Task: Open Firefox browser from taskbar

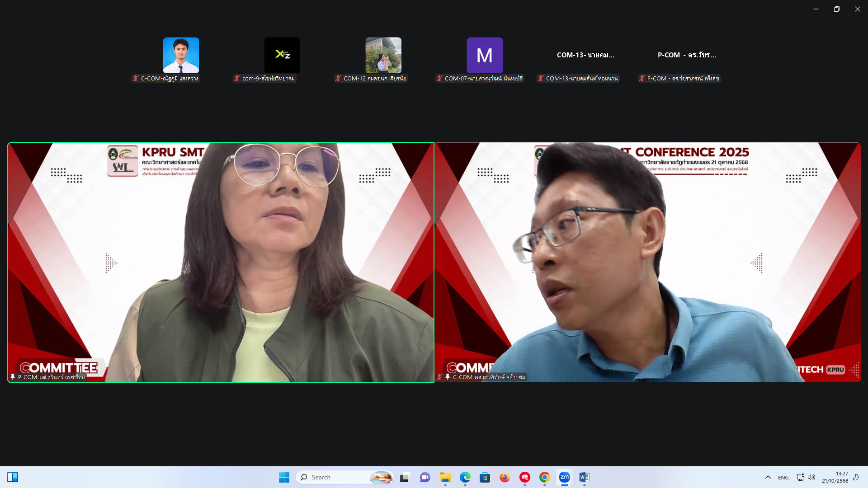Action: pos(505,477)
